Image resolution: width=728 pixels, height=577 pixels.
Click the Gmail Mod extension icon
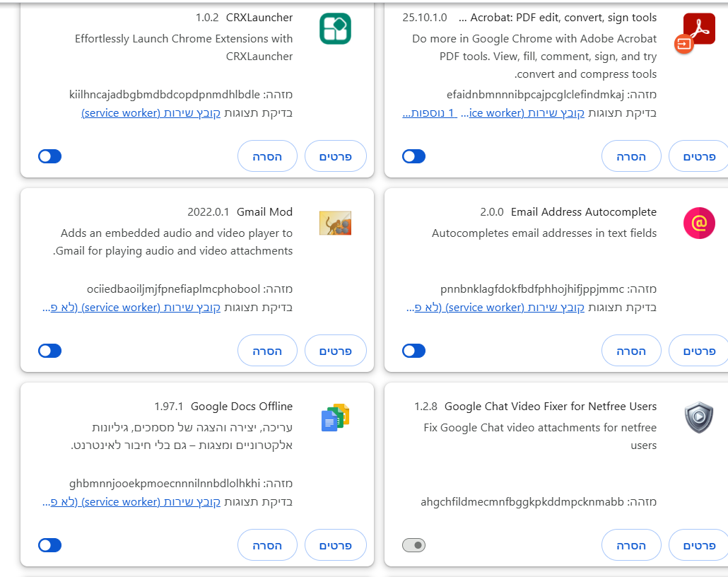335,223
